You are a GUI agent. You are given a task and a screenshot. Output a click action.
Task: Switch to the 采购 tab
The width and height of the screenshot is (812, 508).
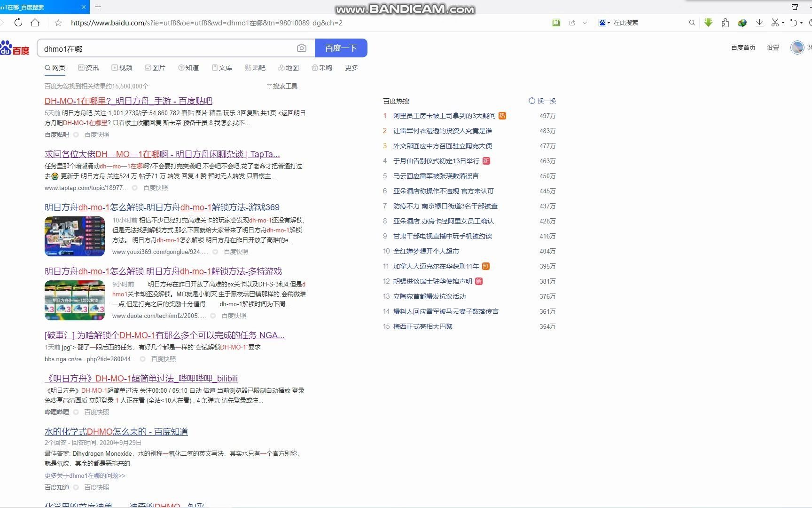click(x=322, y=68)
